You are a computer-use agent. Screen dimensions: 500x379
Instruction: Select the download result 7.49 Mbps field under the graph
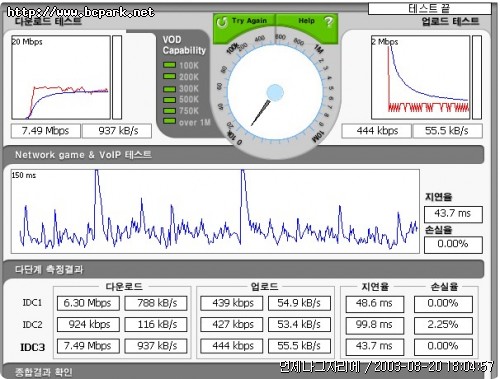pyautogui.click(x=46, y=131)
